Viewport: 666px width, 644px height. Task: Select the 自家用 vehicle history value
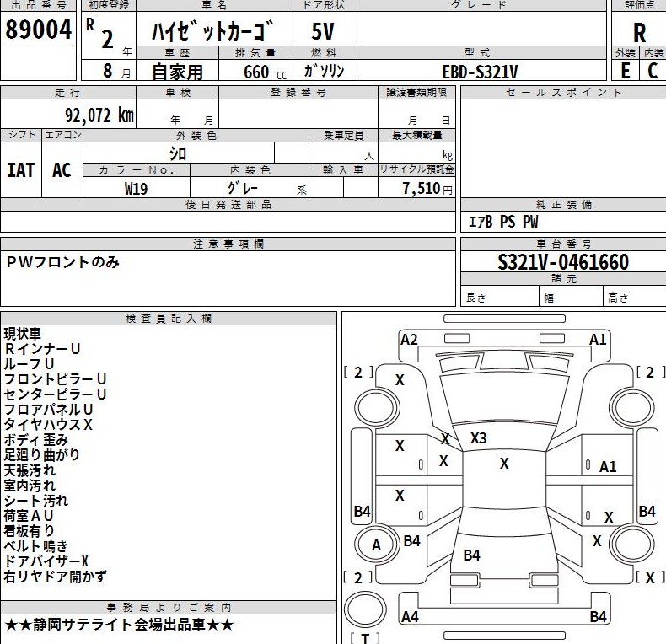click(178, 72)
